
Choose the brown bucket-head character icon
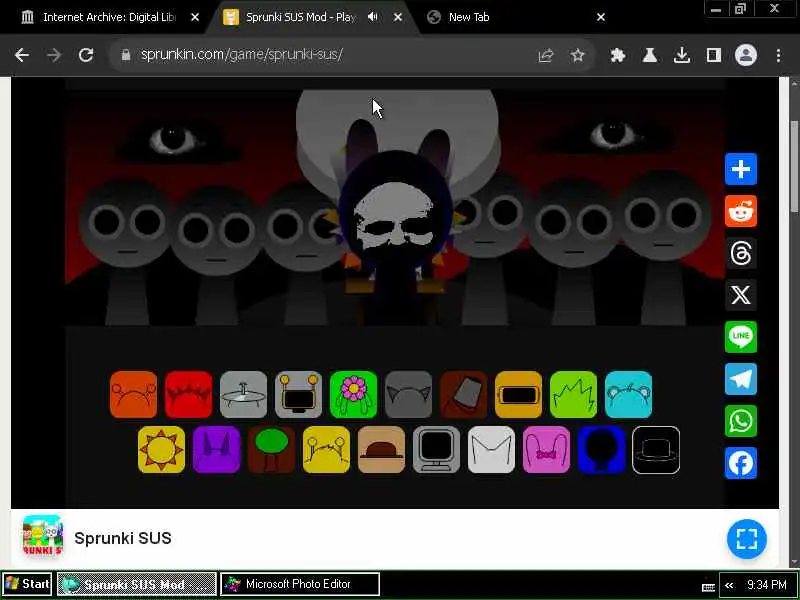(x=464, y=394)
